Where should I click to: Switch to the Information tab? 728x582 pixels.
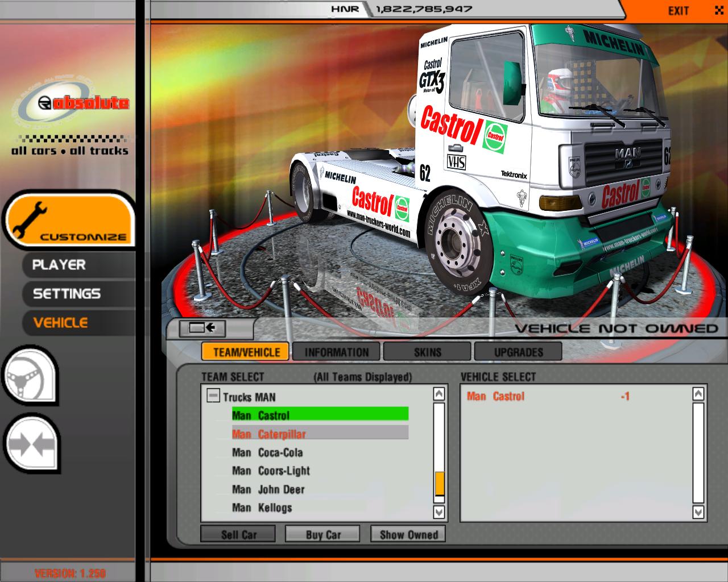point(336,352)
